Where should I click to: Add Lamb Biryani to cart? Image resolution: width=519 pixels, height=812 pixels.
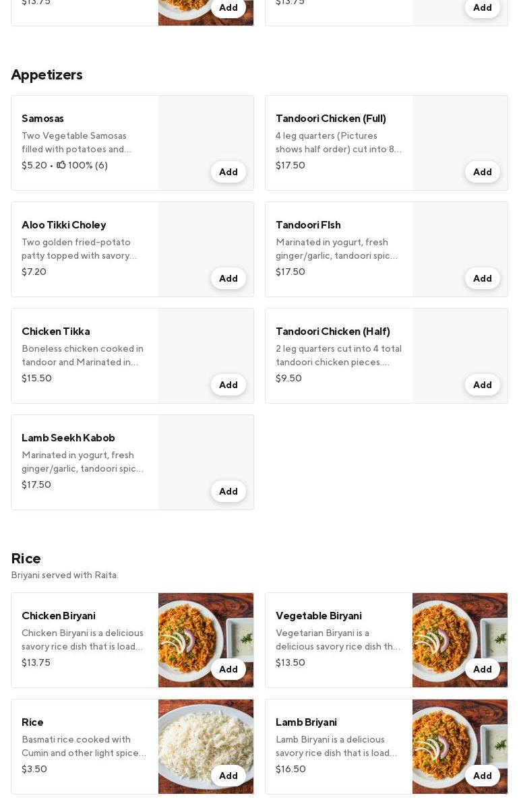click(483, 776)
